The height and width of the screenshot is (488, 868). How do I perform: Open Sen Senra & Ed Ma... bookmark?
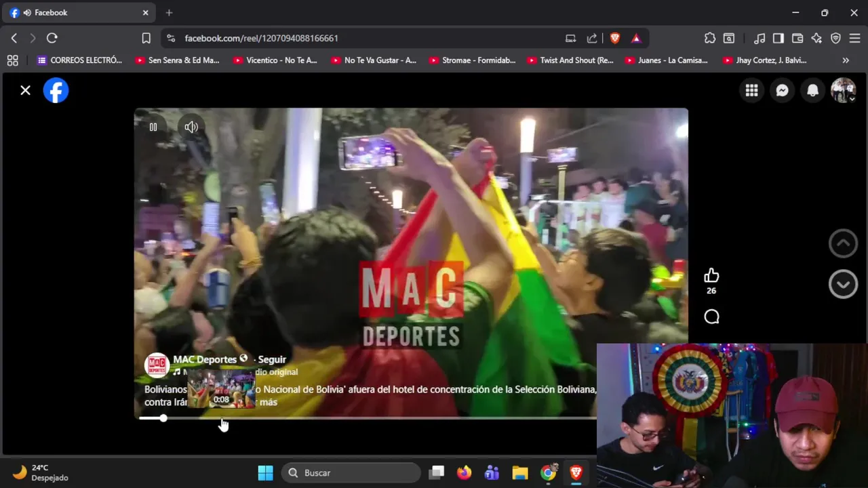pyautogui.click(x=177, y=60)
